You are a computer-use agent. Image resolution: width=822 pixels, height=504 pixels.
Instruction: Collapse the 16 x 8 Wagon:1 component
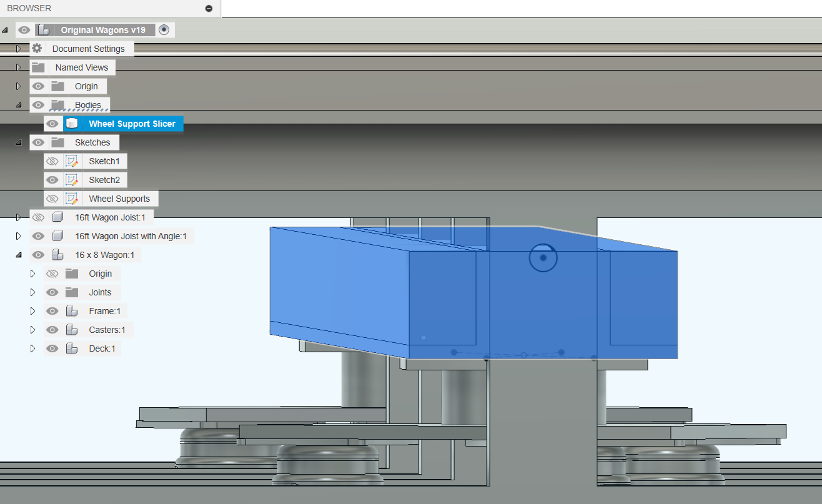(18, 254)
